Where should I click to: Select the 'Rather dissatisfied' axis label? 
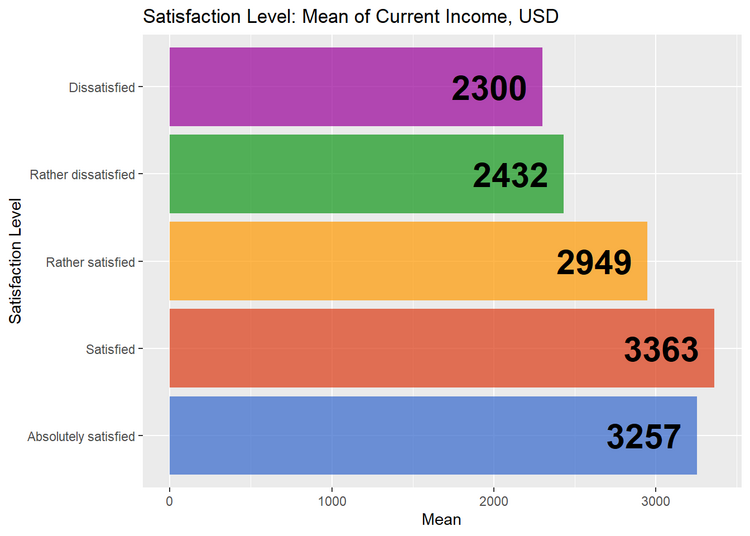coord(82,175)
